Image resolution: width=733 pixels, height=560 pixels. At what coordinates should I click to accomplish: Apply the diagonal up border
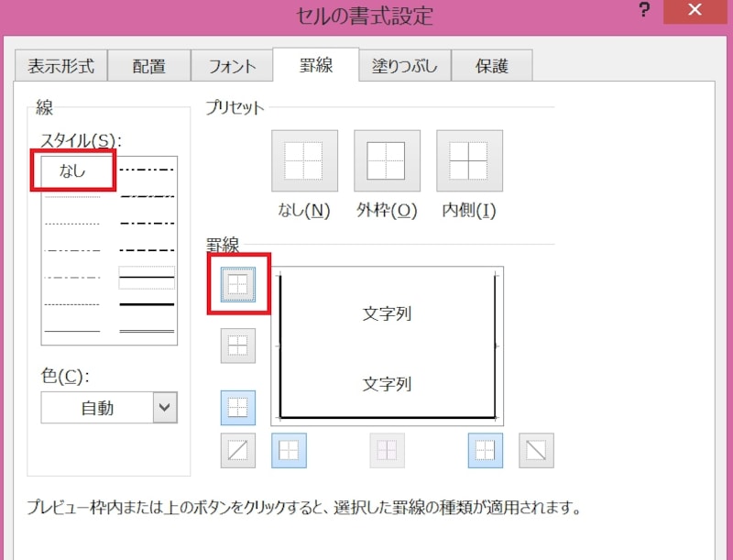click(238, 450)
